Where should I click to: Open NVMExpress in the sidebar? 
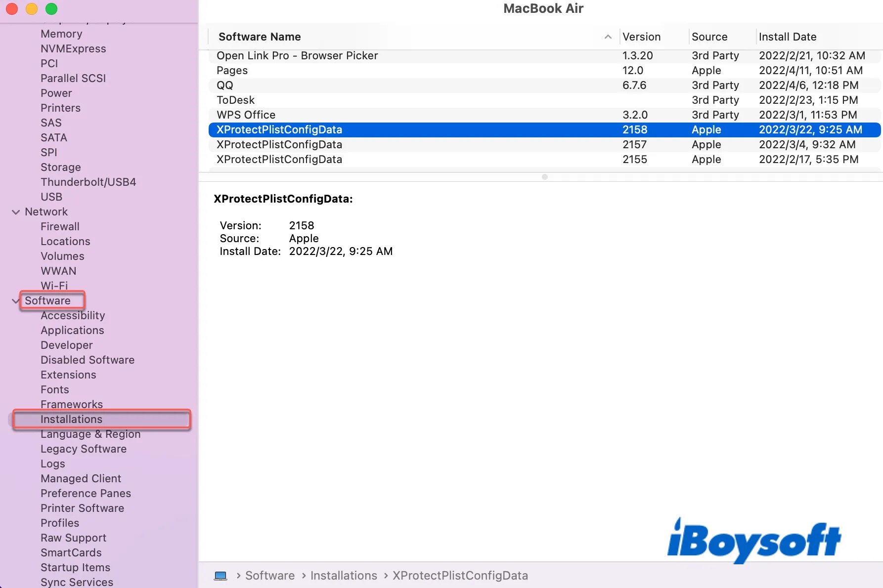(73, 49)
